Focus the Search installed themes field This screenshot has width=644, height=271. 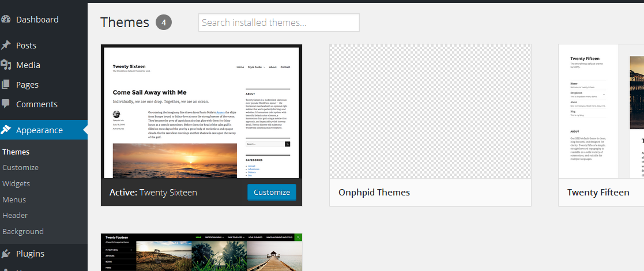coord(279,22)
